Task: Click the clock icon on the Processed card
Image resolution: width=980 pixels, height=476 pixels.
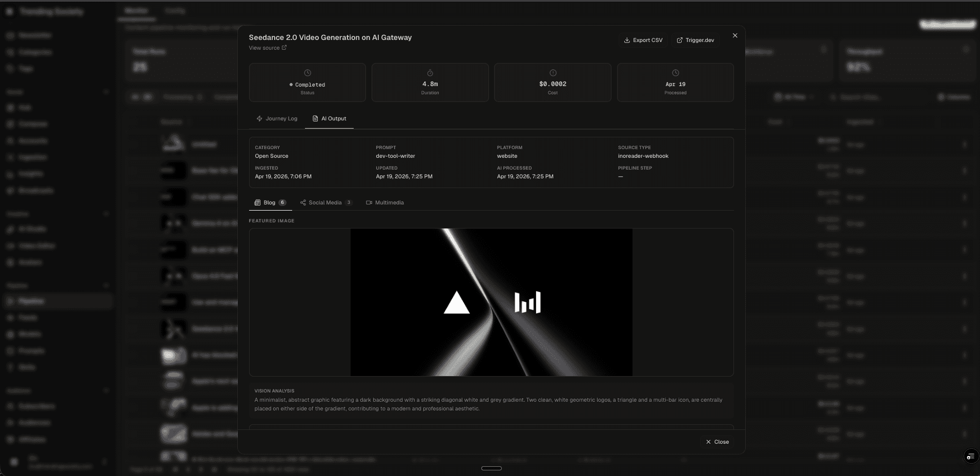Action: [676, 73]
